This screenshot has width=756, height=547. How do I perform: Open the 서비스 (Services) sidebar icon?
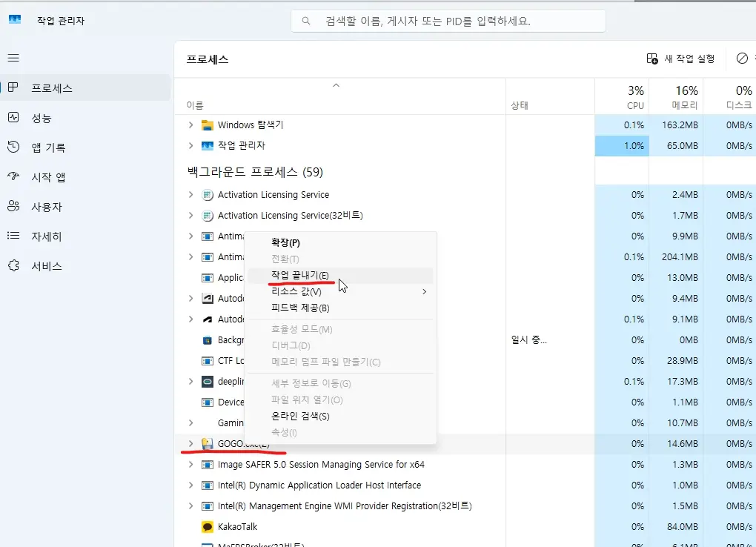pyautogui.click(x=13, y=266)
